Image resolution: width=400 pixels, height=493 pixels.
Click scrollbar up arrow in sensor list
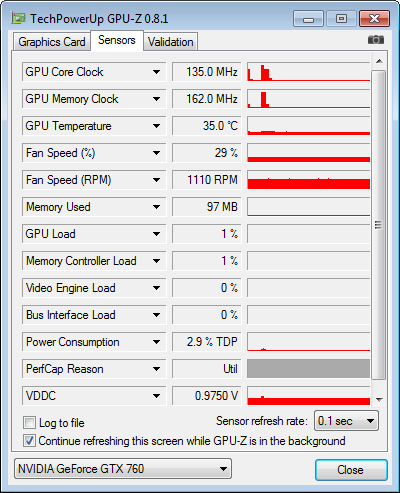tap(379, 61)
